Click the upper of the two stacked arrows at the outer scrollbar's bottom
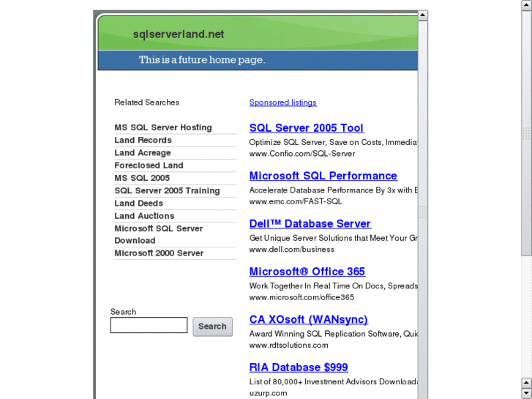The image size is (532, 399). point(527,383)
